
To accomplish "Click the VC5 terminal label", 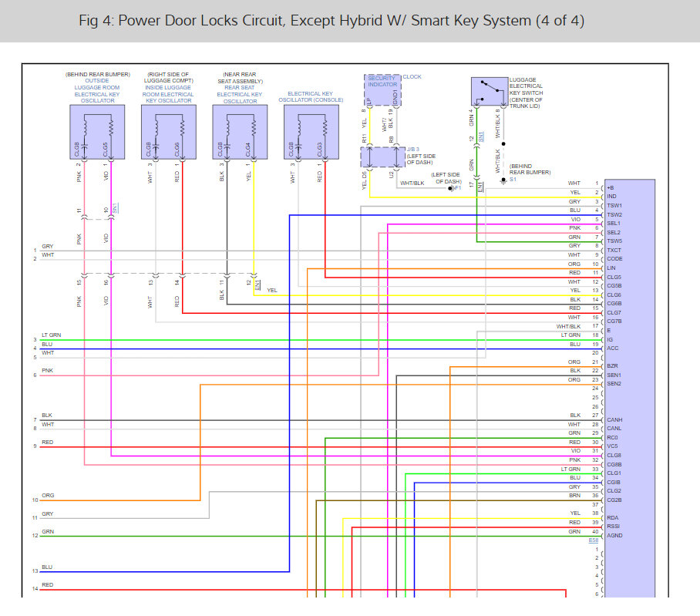I will click(x=612, y=446).
